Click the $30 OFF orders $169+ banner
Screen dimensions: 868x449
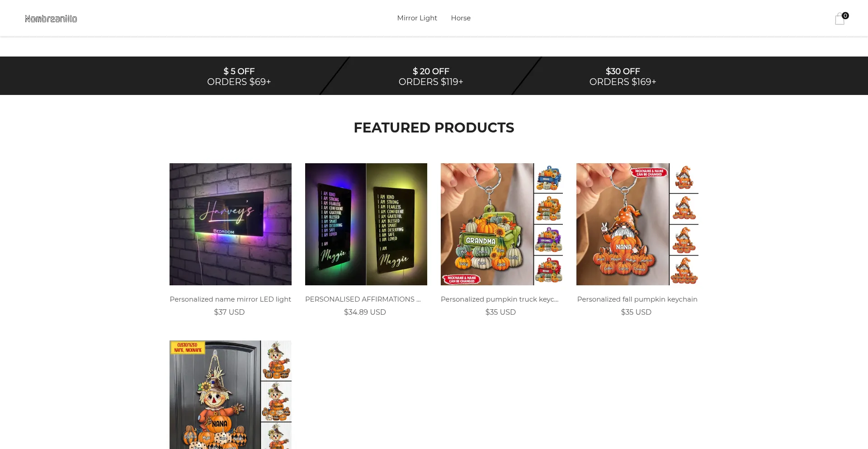pyautogui.click(x=623, y=76)
